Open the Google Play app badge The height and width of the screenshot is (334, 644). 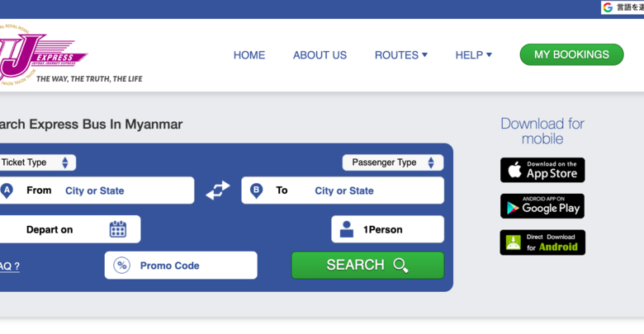(x=542, y=206)
